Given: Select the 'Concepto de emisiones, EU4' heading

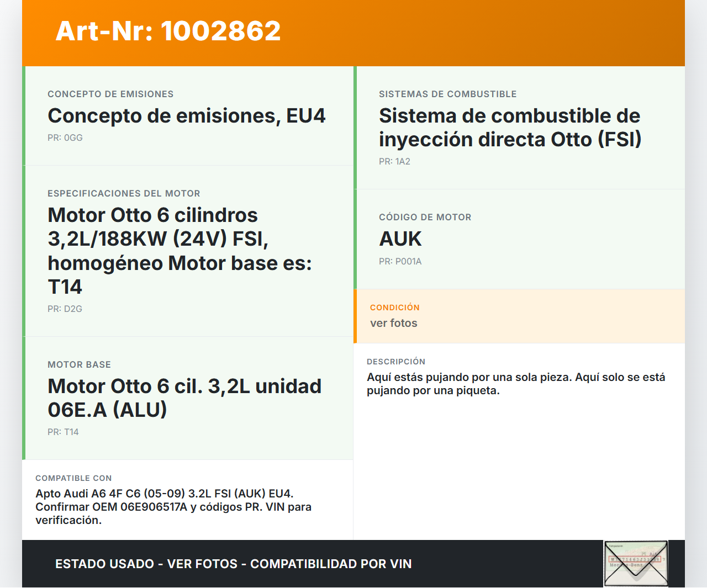Looking at the screenshot, I should (x=187, y=116).
